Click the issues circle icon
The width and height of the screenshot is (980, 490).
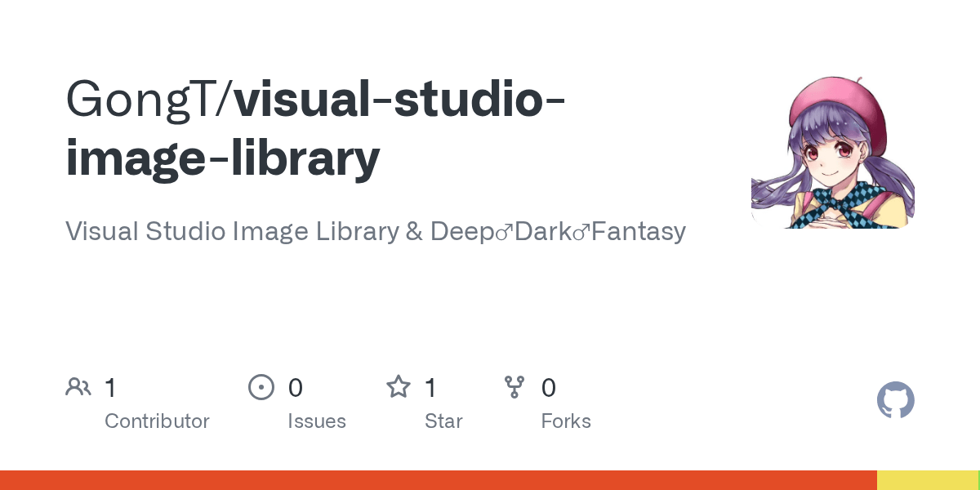tap(261, 387)
